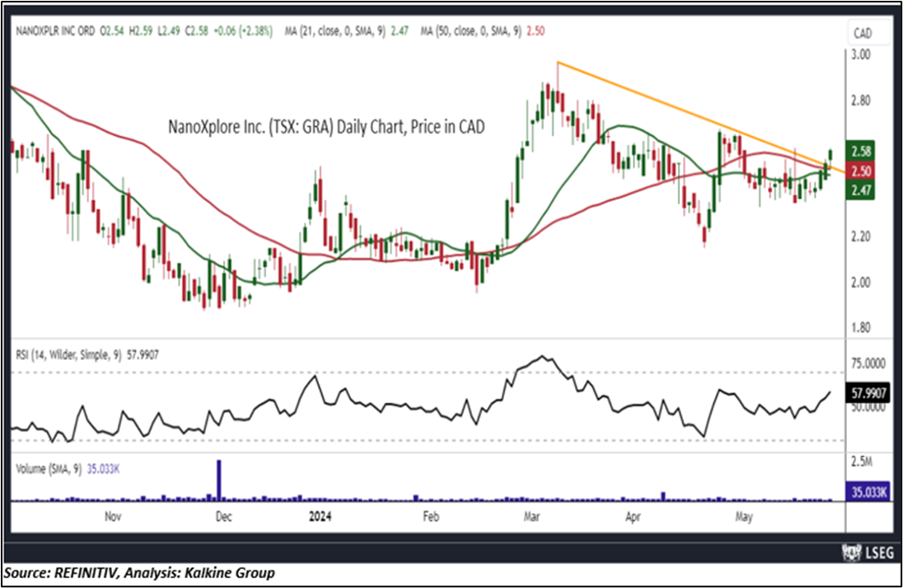The image size is (903, 588).
Task: Click the 57.9907 RSI value label on axis
Action: tap(868, 394)
